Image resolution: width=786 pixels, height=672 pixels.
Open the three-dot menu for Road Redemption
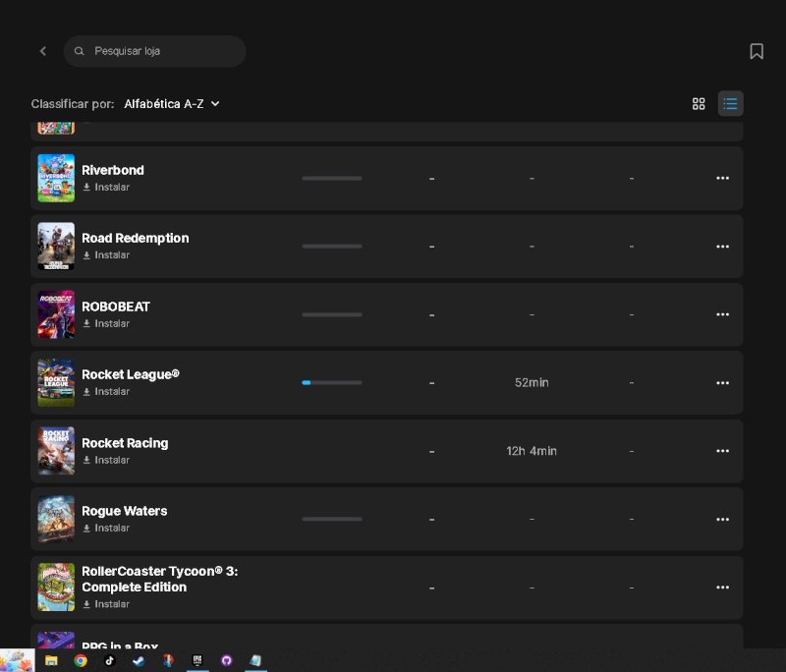point(722,247)
